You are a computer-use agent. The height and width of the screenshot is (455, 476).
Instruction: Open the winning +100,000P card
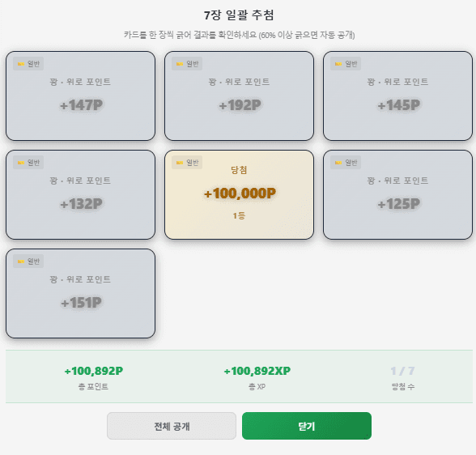coord(240,194)
